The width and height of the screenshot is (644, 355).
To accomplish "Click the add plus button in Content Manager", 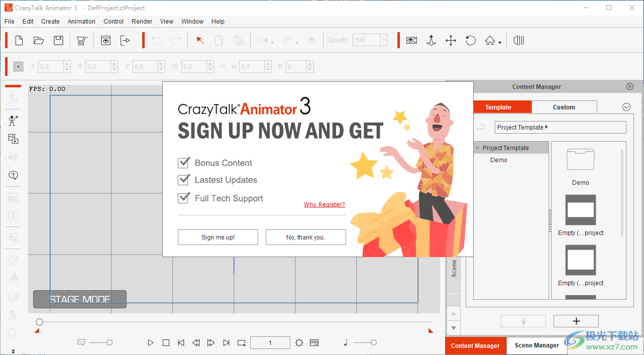I will tap(576, 321).
